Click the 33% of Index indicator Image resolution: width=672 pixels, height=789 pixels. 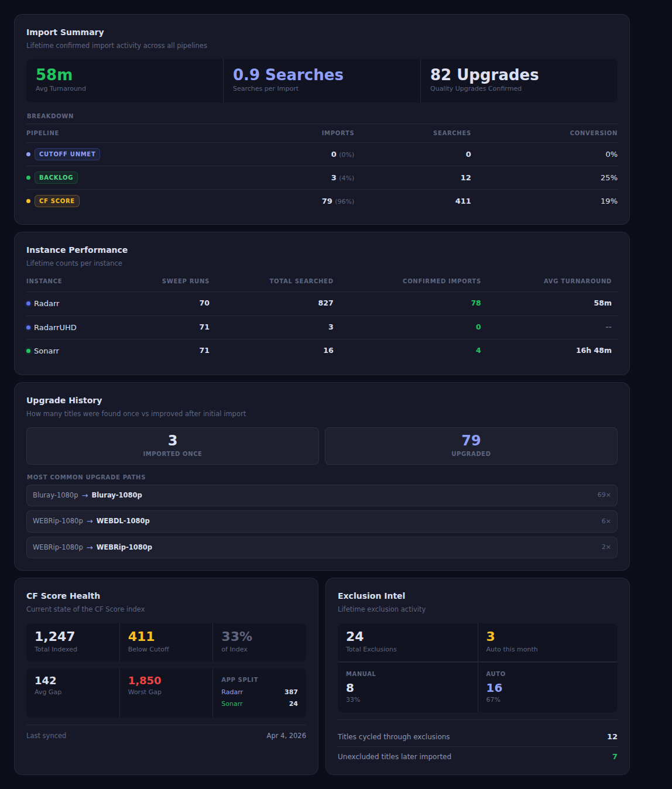pyautogui.click(x=235, y=642)
